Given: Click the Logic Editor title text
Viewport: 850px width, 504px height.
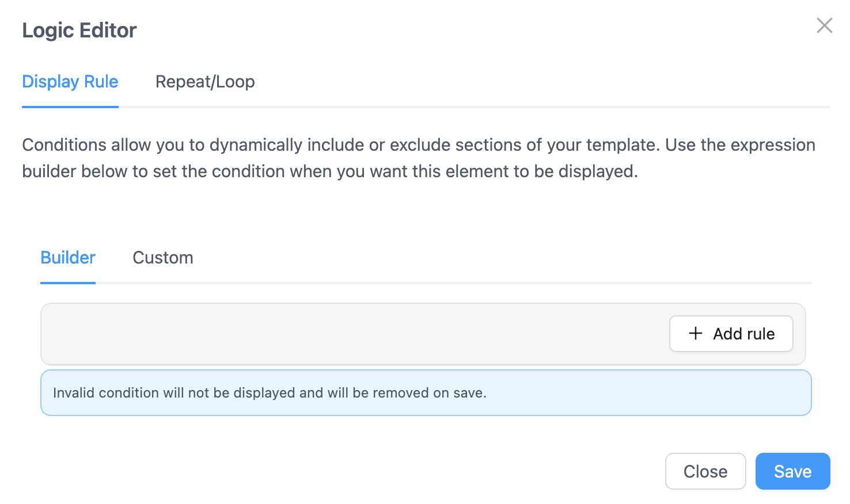Looking at the screenshot, I should (79, 30).
